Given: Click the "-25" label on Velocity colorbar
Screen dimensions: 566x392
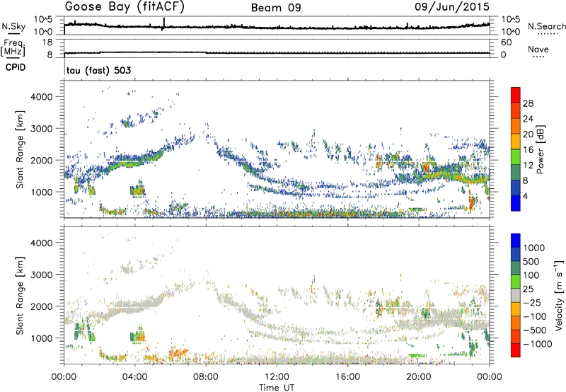Looking at the screenshot, I should click(532, 302).
